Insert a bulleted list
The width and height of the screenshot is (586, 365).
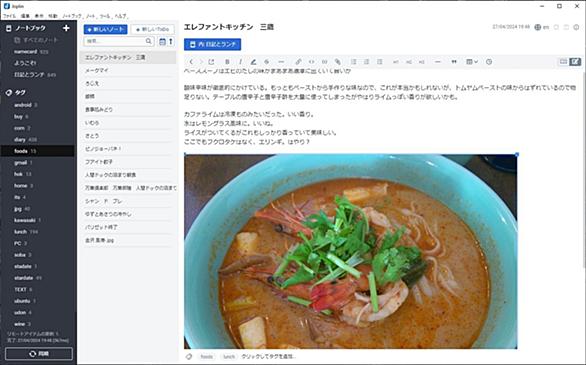(354, 62)
